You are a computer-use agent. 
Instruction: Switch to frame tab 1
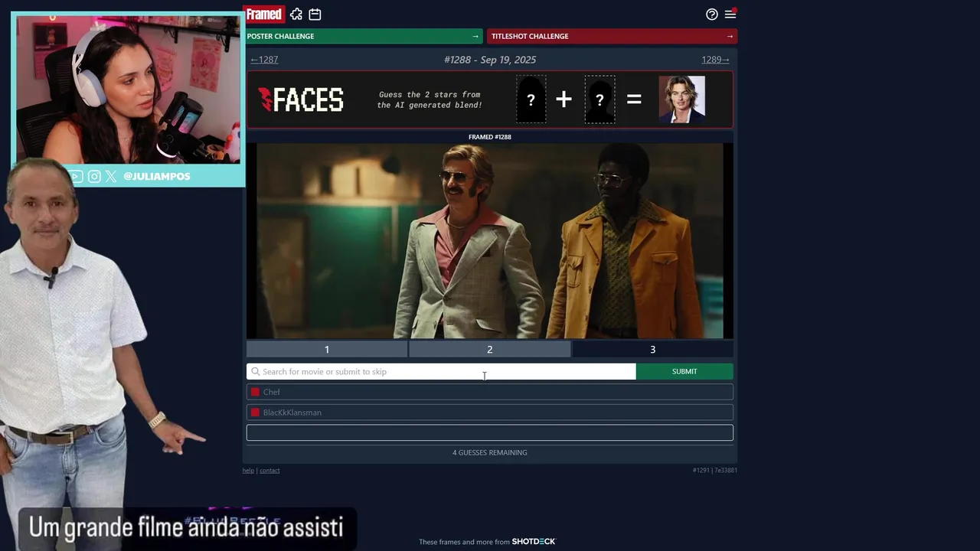click(x=327, y=349)
